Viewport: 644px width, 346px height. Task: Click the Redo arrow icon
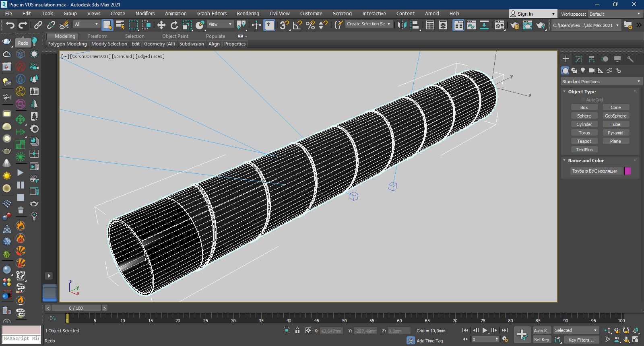pyautogui.click(x=23, y=25)
